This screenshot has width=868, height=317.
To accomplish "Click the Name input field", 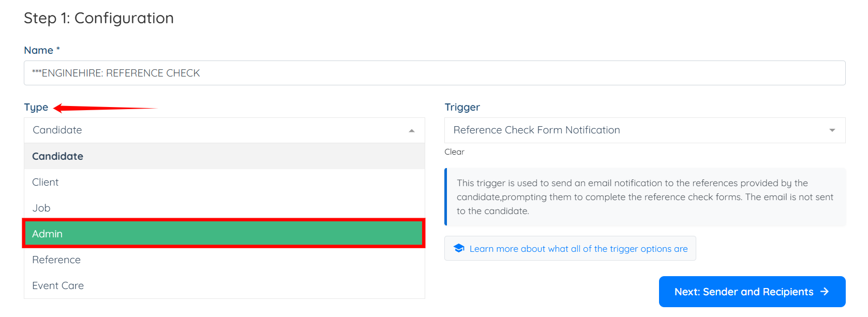I will [435, 73].
